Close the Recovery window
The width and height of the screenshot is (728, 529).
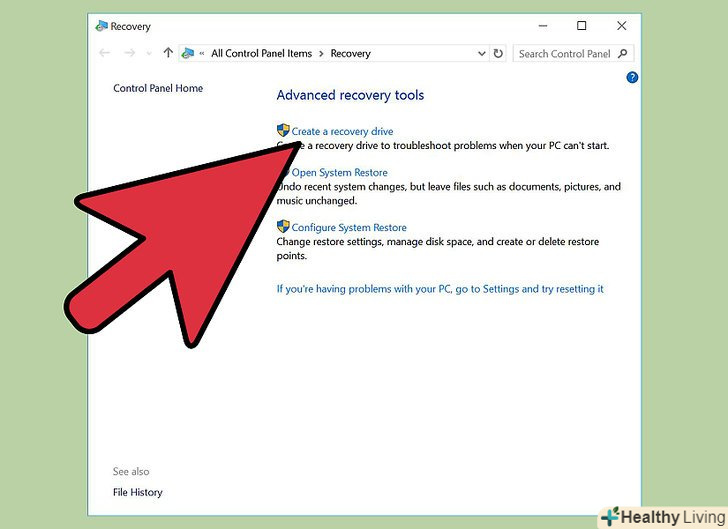[622, 26]
